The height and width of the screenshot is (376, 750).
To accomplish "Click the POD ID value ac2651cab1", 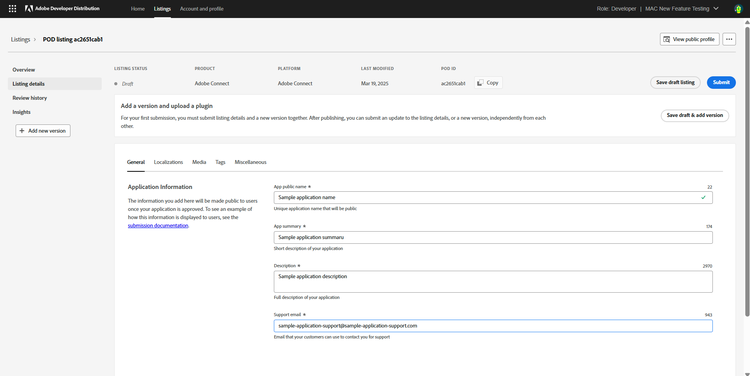I will [x=453, y=83].
